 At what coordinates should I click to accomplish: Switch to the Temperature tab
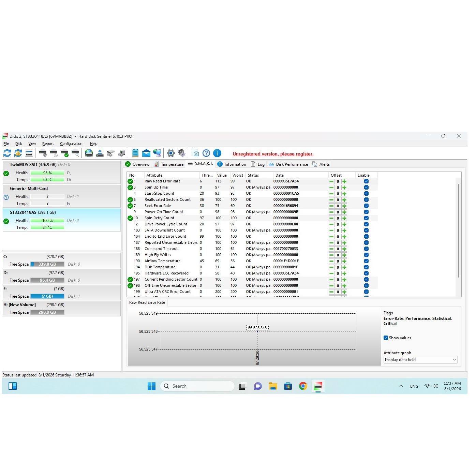169,164
